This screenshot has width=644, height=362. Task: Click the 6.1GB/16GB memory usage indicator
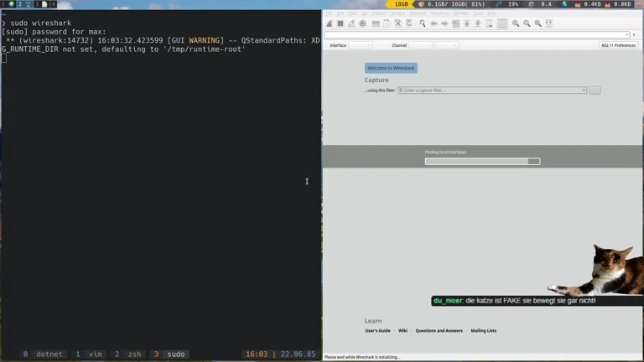tap(452, 4)
